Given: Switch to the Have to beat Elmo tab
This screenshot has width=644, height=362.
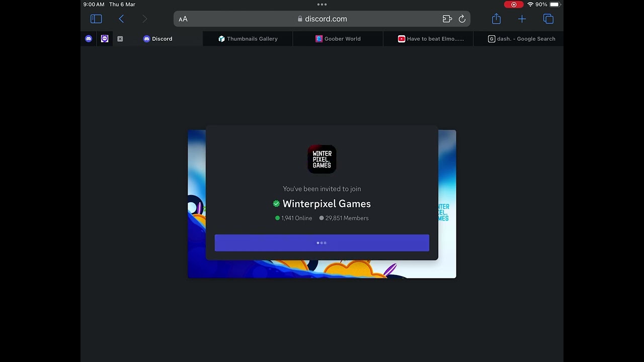Looking at the screenshot, I should click(x=428, y=39).
